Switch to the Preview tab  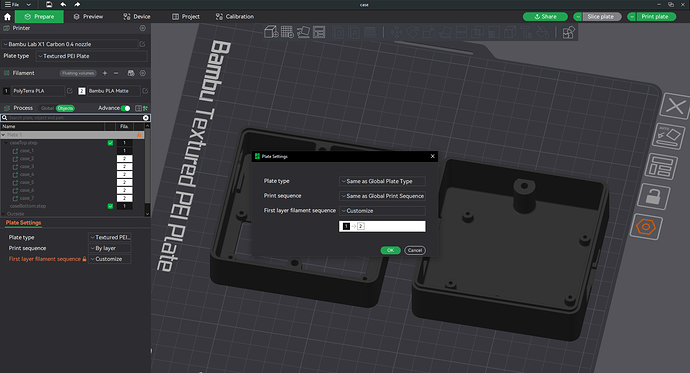coord(88,17)
